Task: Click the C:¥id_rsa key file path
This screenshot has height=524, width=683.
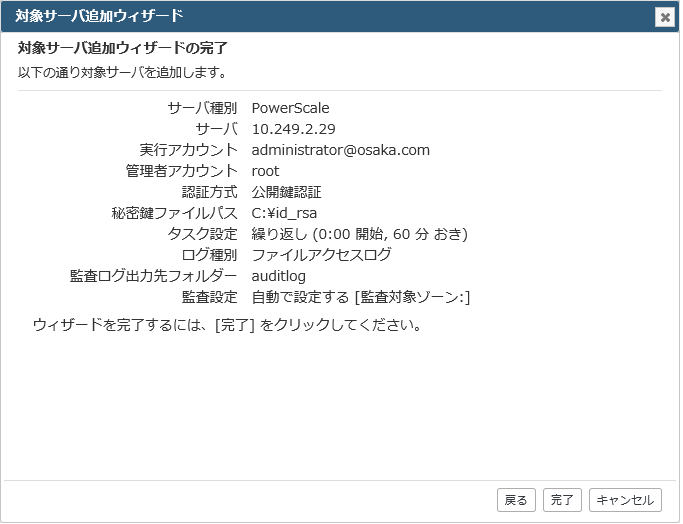Action: click(284, 213)
